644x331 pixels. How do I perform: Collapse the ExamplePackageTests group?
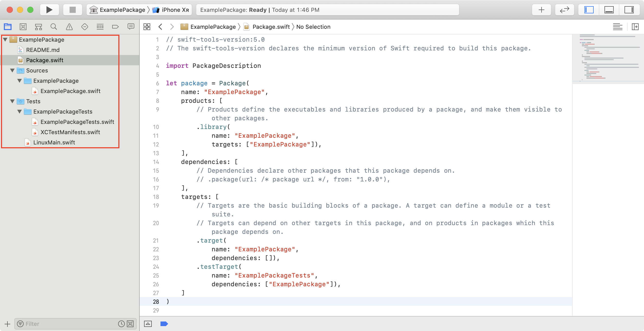(20, 112)
